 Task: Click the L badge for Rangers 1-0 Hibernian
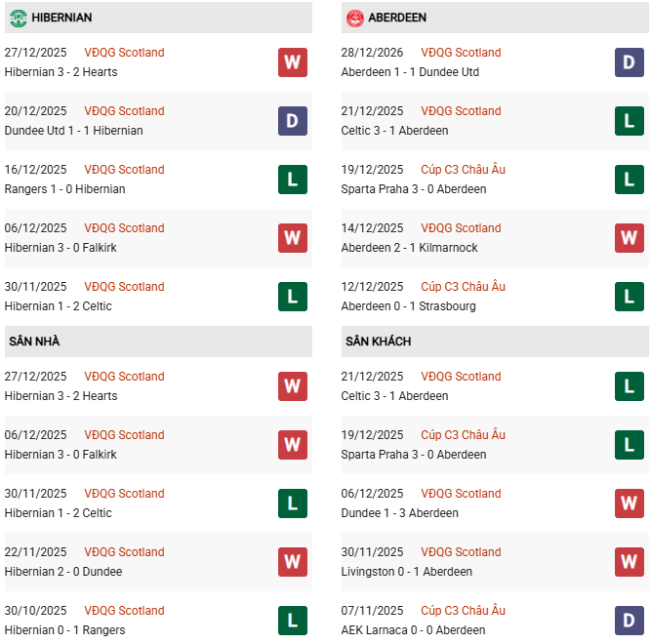[292, 180]
